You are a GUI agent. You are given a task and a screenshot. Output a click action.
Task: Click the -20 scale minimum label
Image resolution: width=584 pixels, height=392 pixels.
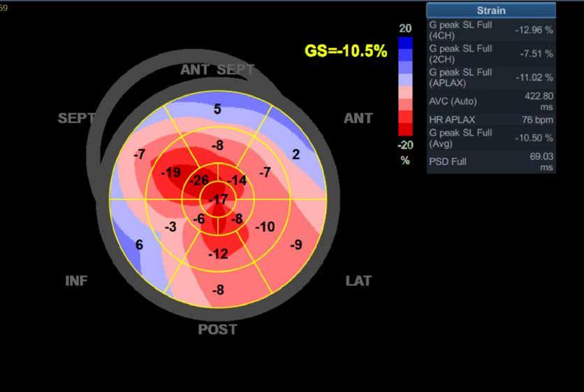tap(405, 145)
